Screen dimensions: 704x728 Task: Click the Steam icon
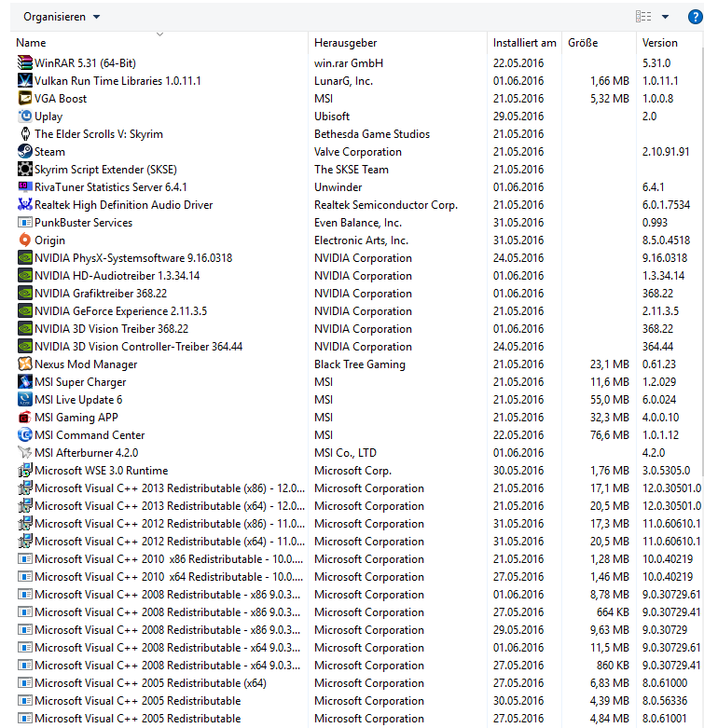coord(24,151)
